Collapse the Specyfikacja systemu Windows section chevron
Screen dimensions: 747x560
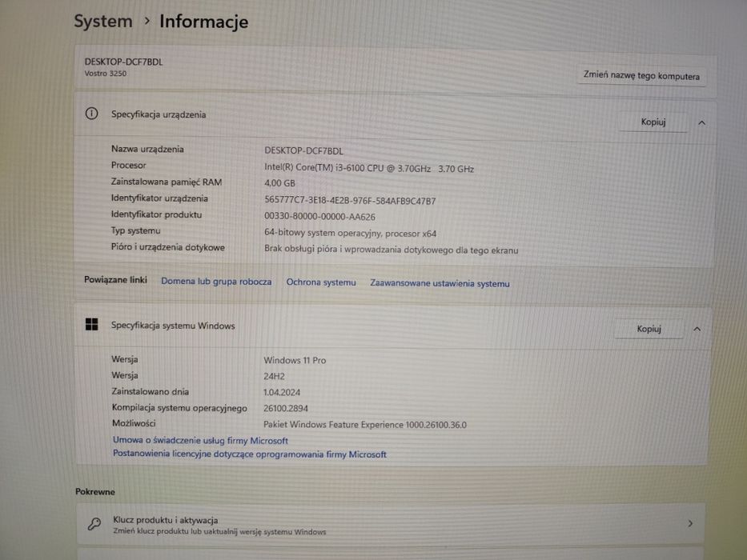697,329
